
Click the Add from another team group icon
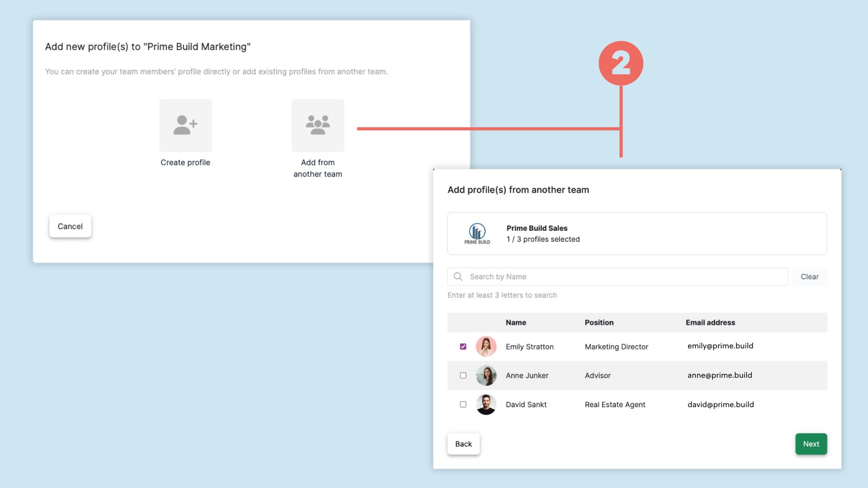coord(318,125)
